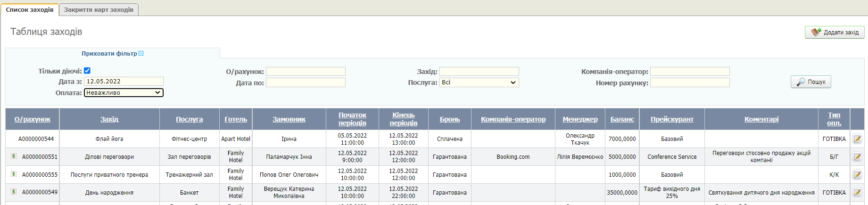Sort by Початок періодів column
Viewport: 868px width, 205px height.
[x=352, y=119]
